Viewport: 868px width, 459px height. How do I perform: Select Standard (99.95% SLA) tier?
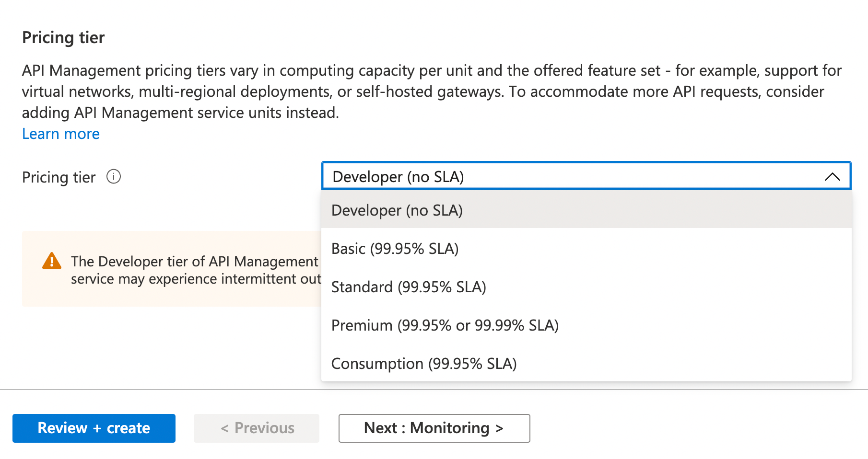tap(408, 287)
